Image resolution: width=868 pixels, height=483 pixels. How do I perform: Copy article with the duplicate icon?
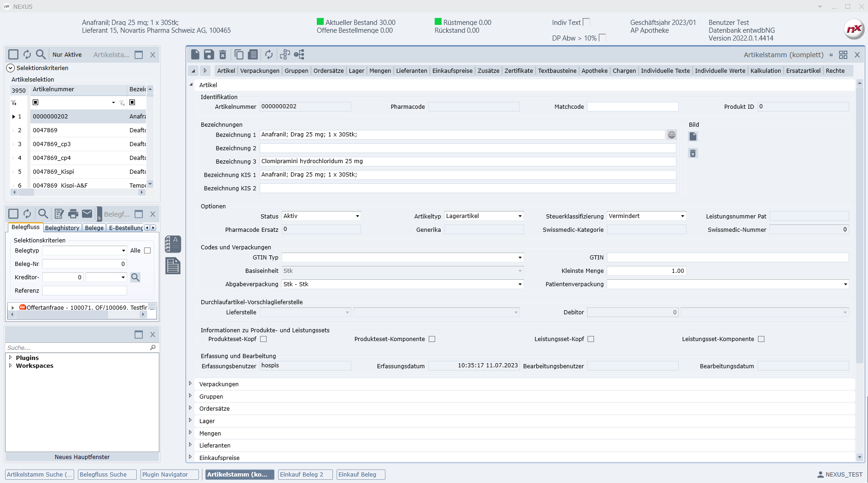[x=239, y=54]
